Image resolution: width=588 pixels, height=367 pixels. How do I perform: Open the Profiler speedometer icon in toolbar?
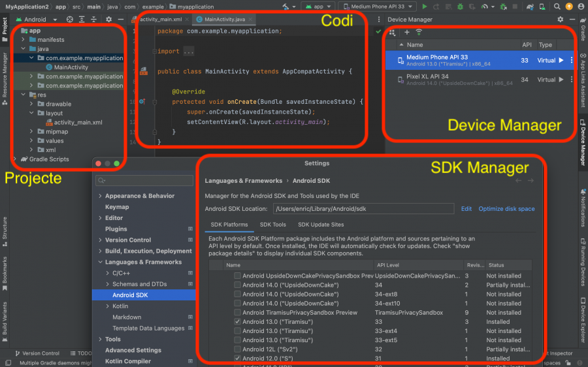[x=485, y=7]
